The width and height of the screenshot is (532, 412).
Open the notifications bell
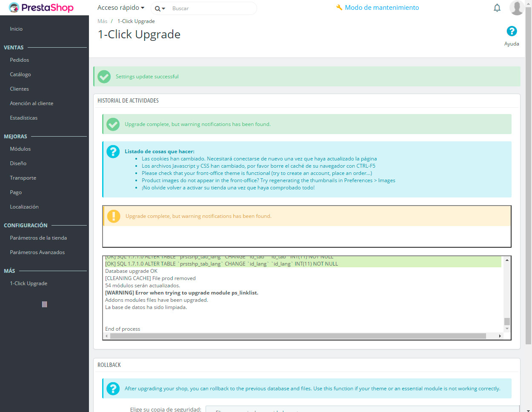(497, 8)
